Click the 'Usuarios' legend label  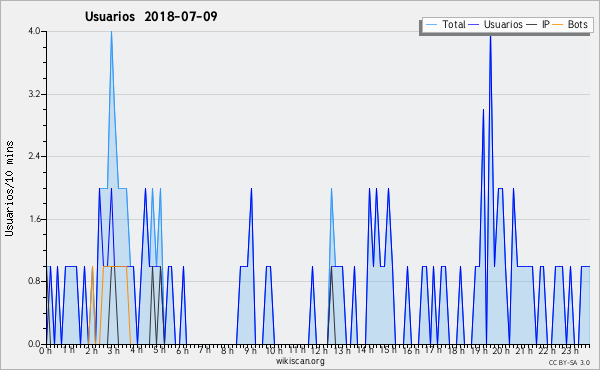point(503,24)
